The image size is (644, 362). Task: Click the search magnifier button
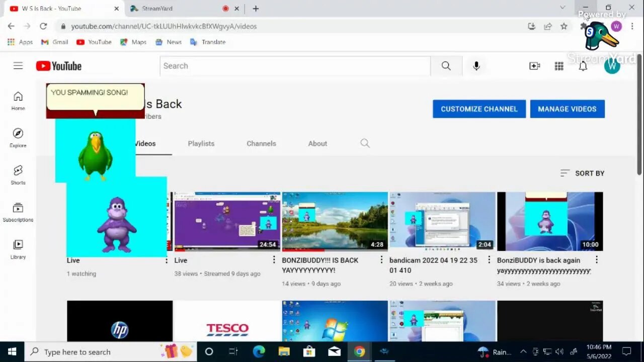446,66
